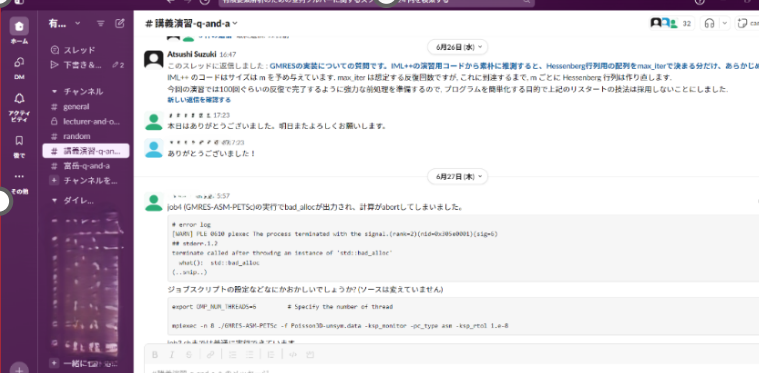This screenshot has height=373, width=759.
Task: Click the member avatars count 32
Action: (672, 23)
